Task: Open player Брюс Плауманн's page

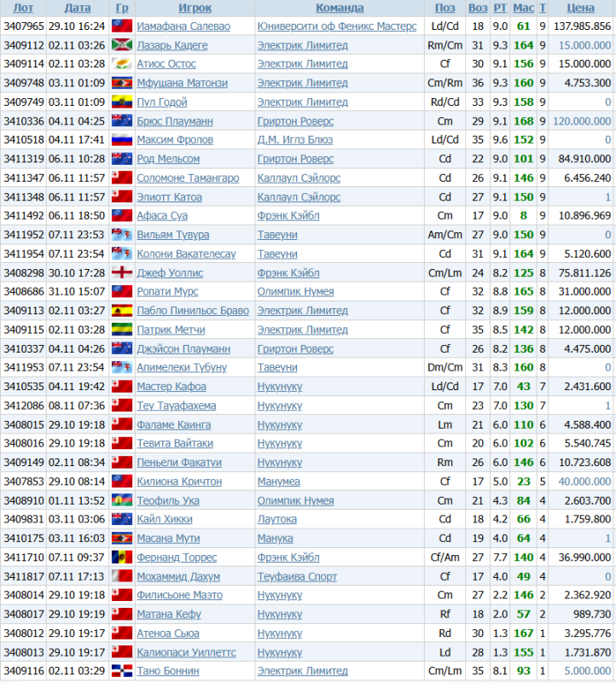Action: pyautogui.click(x=175, y=121)
